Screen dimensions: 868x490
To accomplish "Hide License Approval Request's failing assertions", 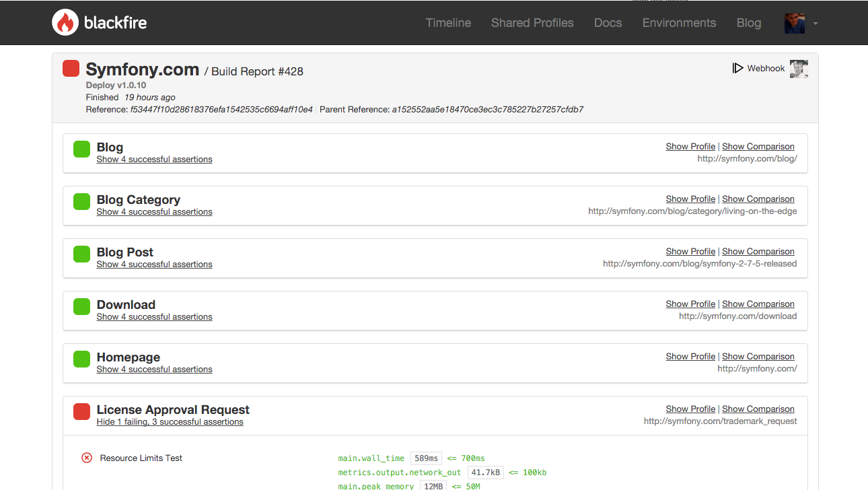I will [170, 422].
